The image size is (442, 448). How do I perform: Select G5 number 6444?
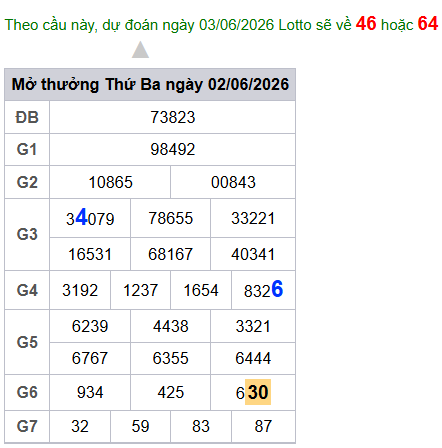tap(253, 358)
